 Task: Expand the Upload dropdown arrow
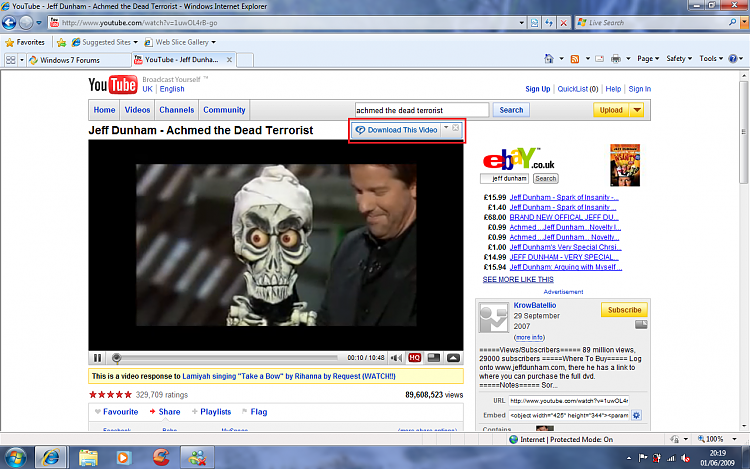[x=637, y=110]
